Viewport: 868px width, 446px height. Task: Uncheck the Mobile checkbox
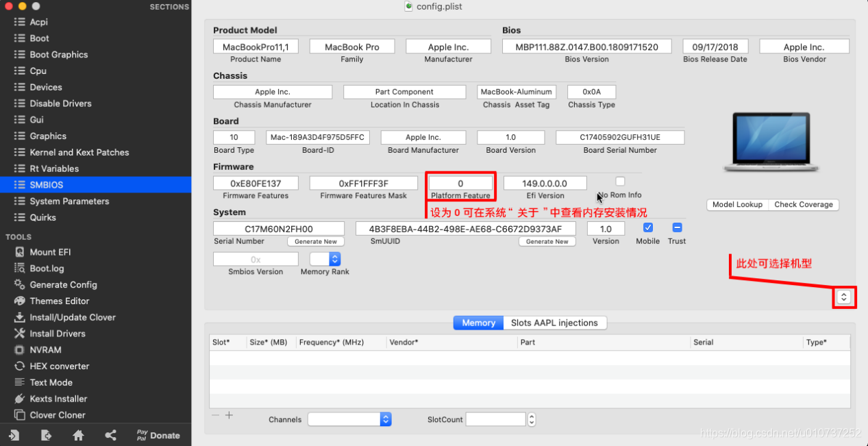point(647,227)
